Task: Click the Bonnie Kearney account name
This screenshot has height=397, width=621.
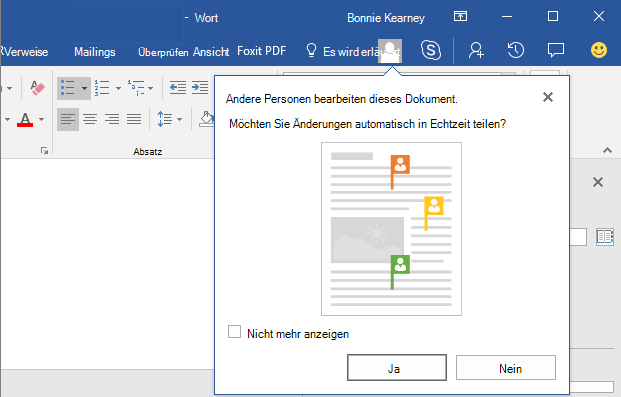Action: (386, 18)
